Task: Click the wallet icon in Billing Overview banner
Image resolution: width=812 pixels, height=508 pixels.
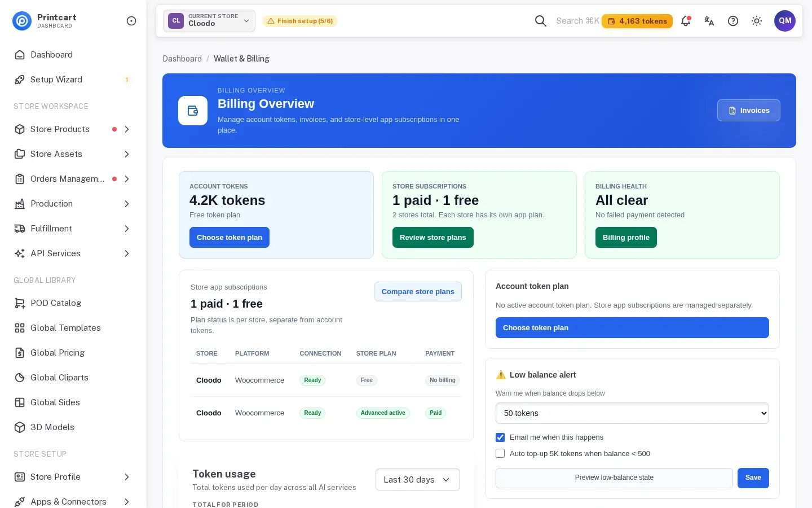Action: (x=193, y=111)
